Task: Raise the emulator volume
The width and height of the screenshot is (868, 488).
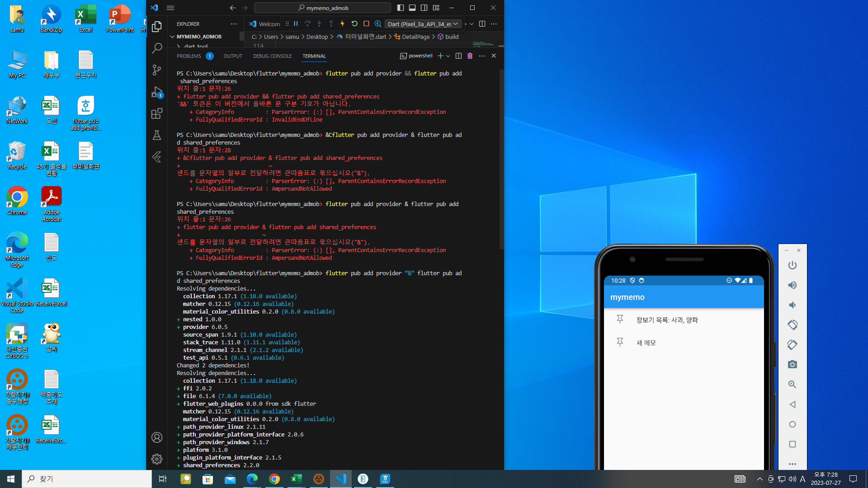Action: 793,285
